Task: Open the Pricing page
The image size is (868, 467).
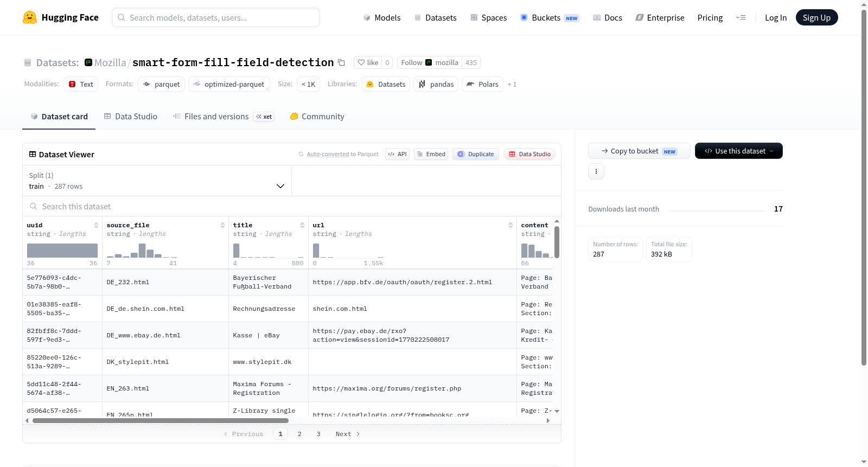Action: (710, 17)
